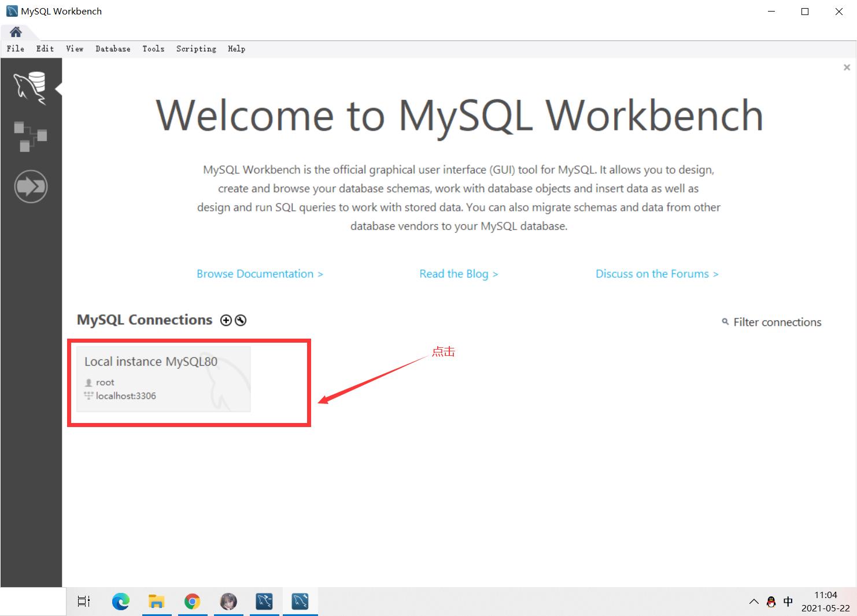Image resolution: width=857 pixels, height=616 pixels.
Task: Launch Google Chrome from taskbar
Action: coord(193,602)
